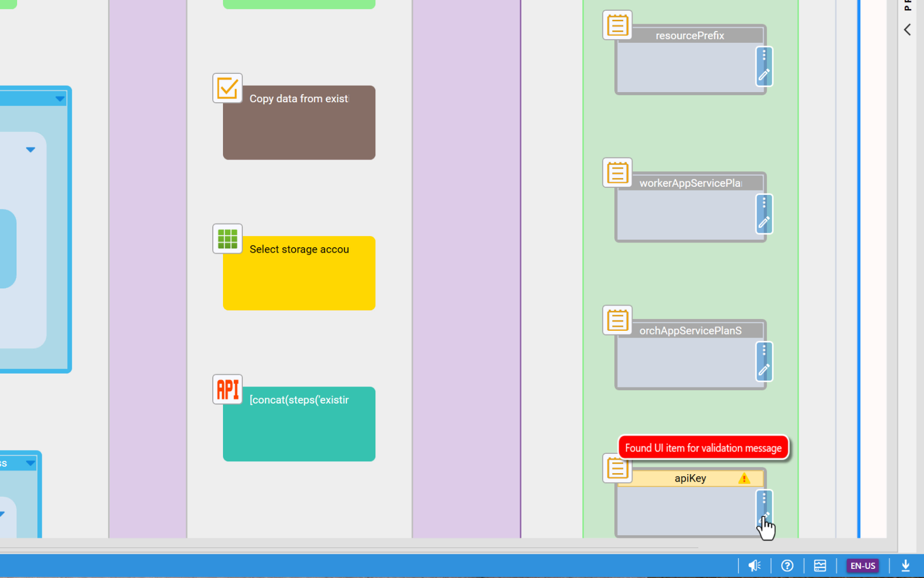924x578 pixels.
Task: Open three-dot menu on workerAppServicePlan node
Action: point(764,203)
